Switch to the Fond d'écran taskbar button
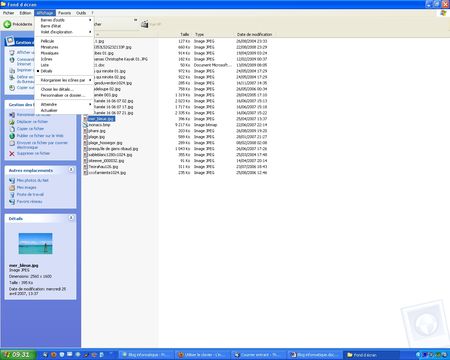Viewport: 450px width, 360px height. tap(371, 355)
